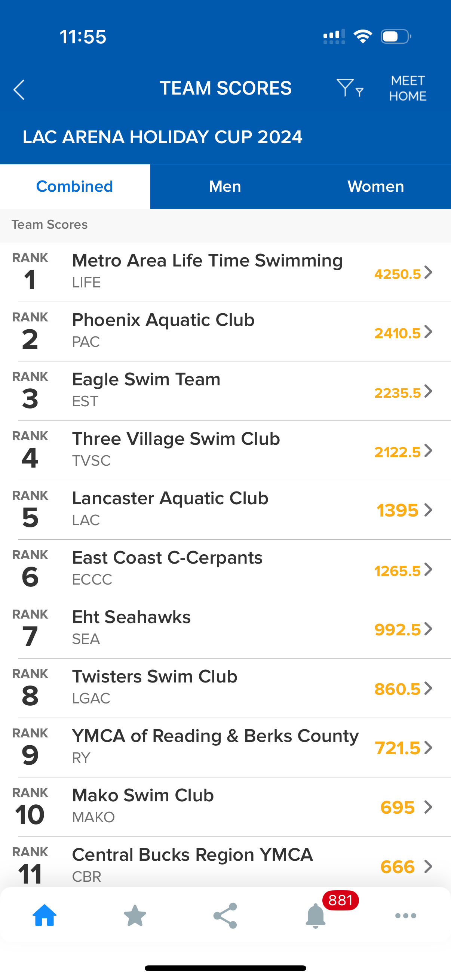Screen dimensions: 451x980
Task: Open Eagle Swim Team row
Action: 213,391
